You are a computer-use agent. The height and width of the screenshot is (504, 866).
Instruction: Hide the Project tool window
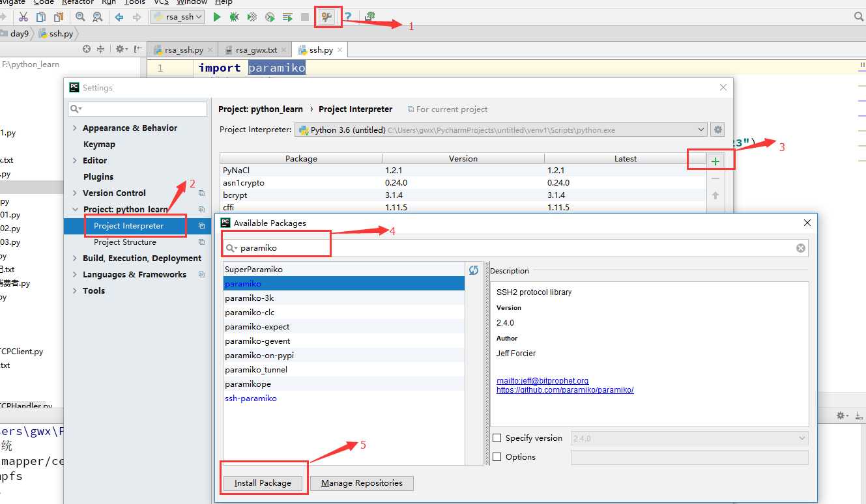click(137, 49)
